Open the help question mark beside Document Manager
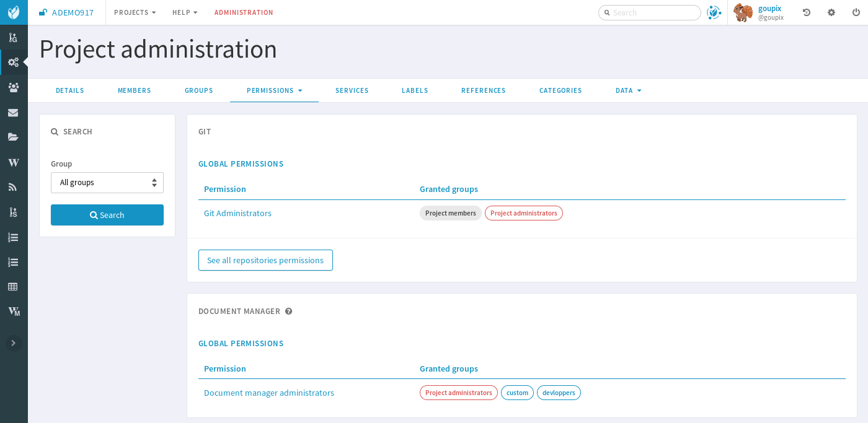 coord(288,311)
